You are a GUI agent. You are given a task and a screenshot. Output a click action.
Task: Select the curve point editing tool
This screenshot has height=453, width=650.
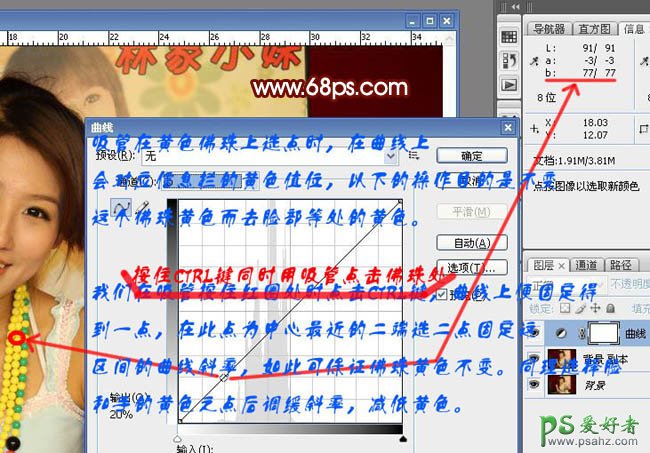coord(124,207)
